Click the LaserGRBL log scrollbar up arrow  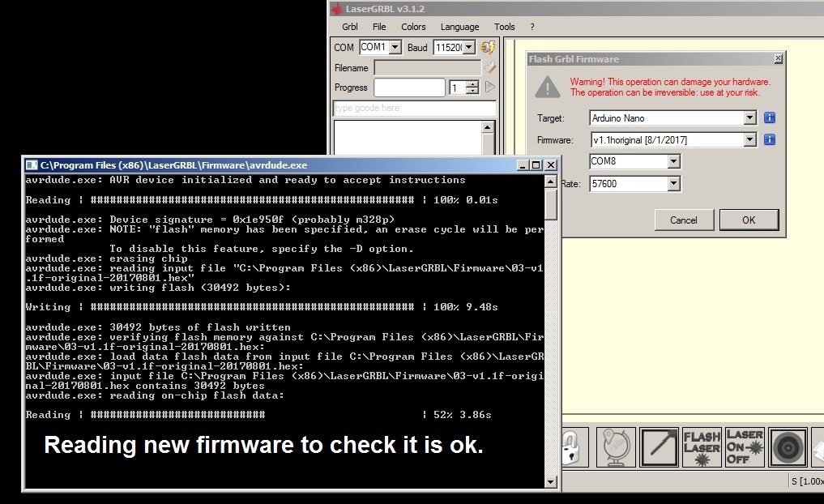click(488, 127)
